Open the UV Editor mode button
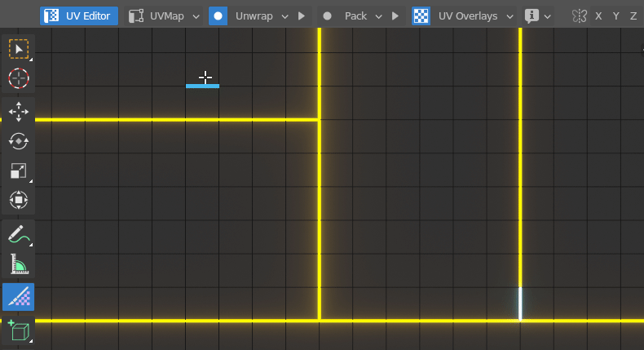Screen dimensions: 644x350 [79, 16]
